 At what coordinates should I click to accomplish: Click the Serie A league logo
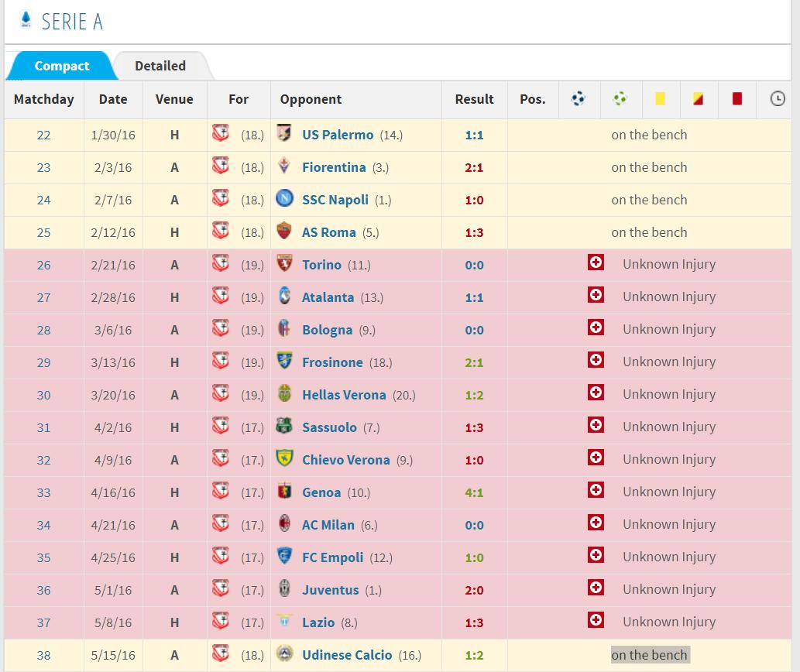[x=26, y=20]
